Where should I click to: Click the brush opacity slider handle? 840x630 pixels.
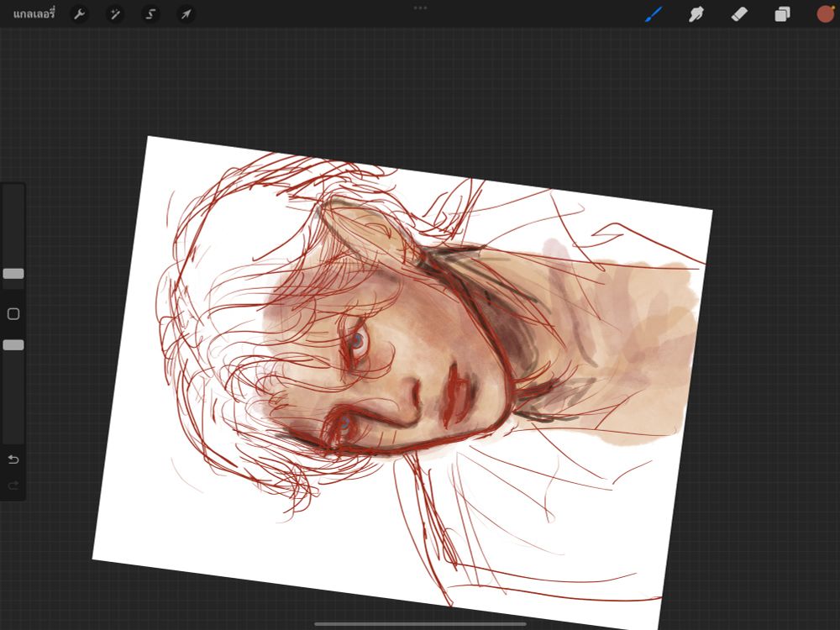tap(13, 345)
